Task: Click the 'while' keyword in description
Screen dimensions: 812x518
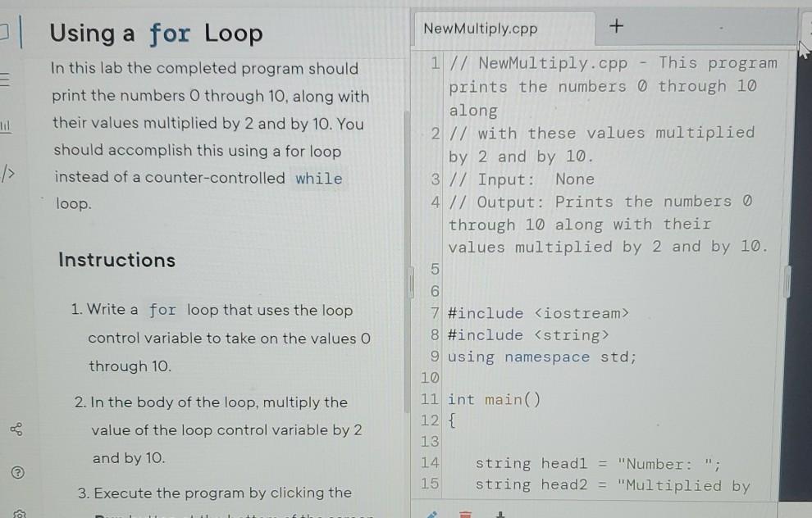Action: click(318, 179)
